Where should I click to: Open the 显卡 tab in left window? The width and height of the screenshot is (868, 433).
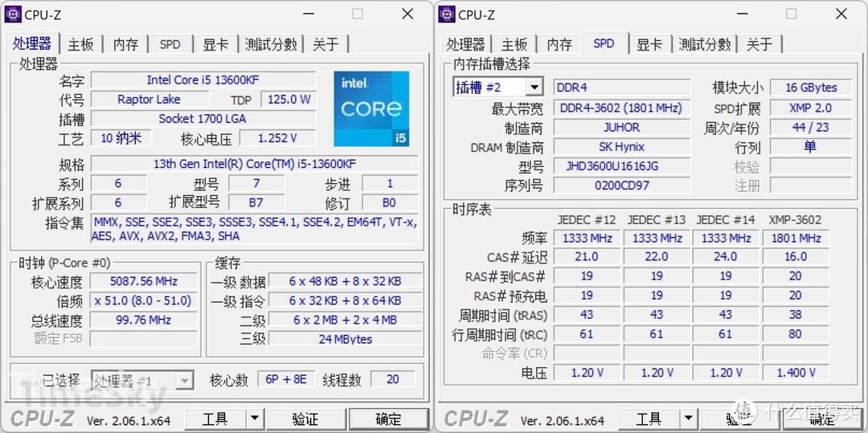point(215,44)
